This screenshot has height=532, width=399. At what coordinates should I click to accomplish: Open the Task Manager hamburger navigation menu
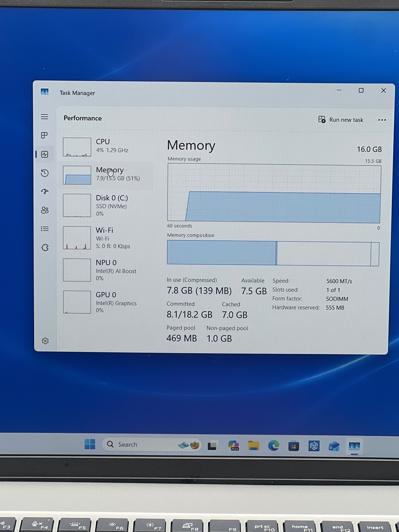[44, 117]
